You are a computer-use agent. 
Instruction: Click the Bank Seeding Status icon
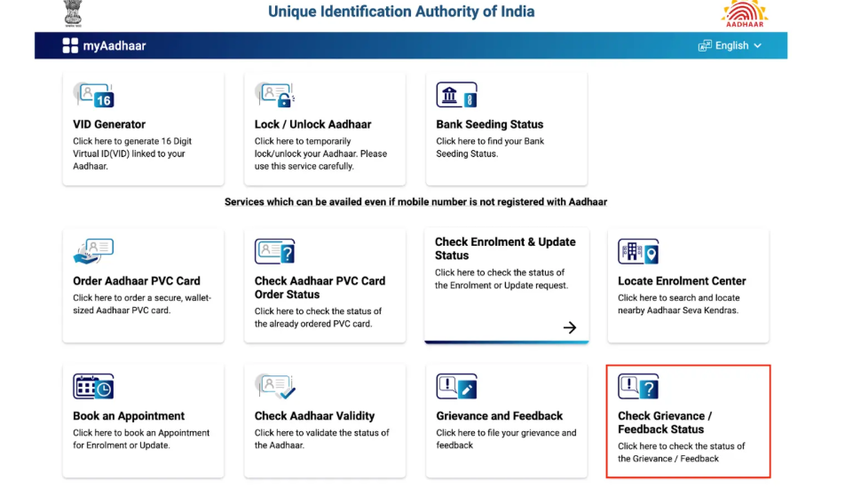pos(456,95)
